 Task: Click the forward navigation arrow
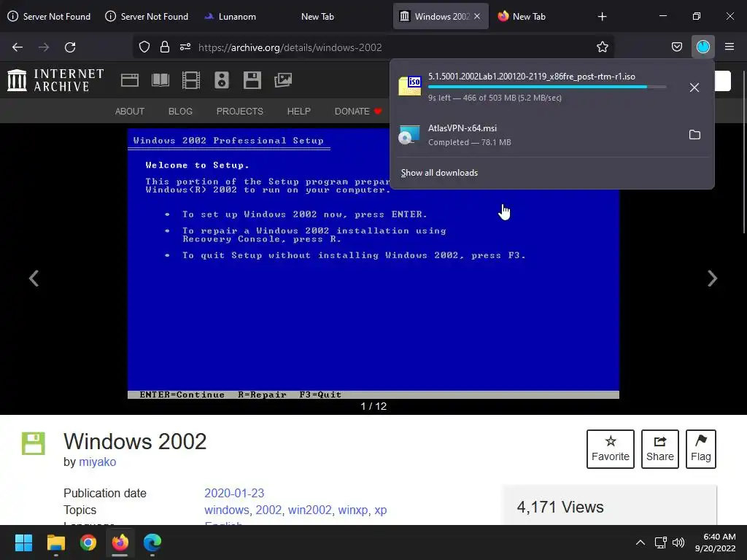pos(44,47)
